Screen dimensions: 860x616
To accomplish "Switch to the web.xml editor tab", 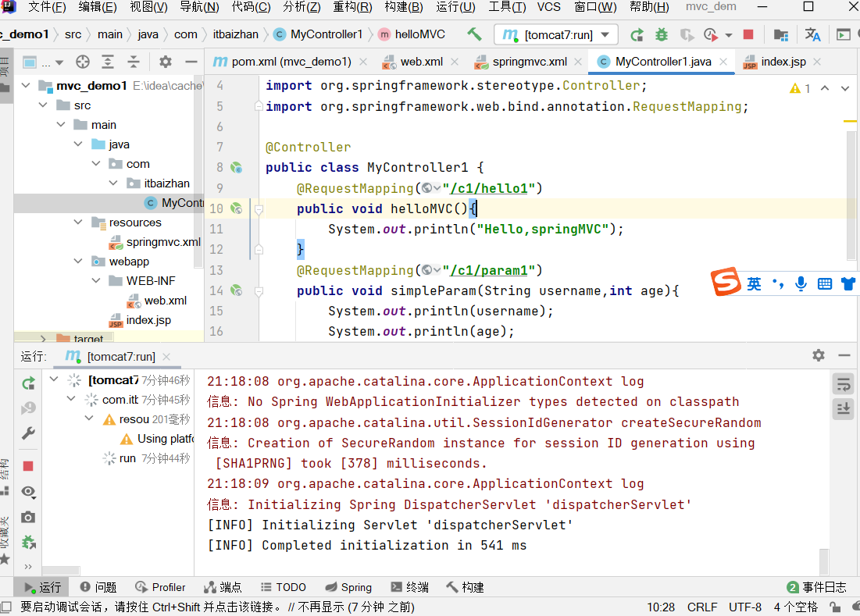I will pos(421,62).
